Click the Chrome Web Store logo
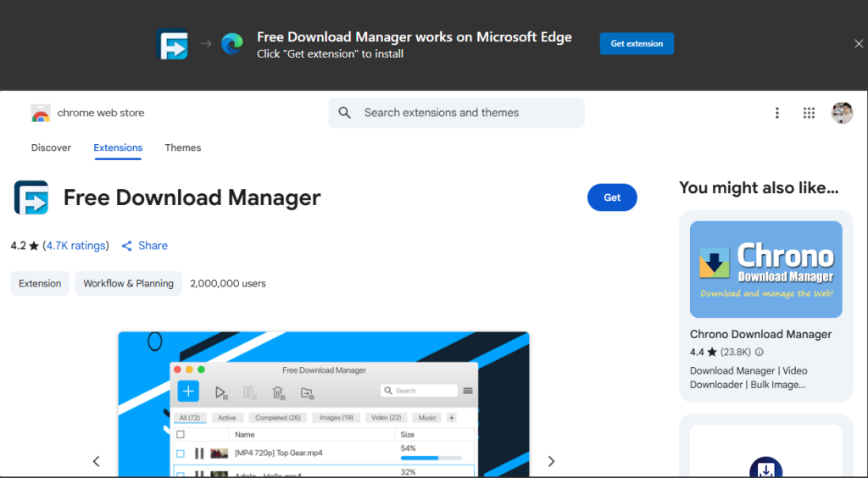This screenshot has width=868, height=478. 41,113
